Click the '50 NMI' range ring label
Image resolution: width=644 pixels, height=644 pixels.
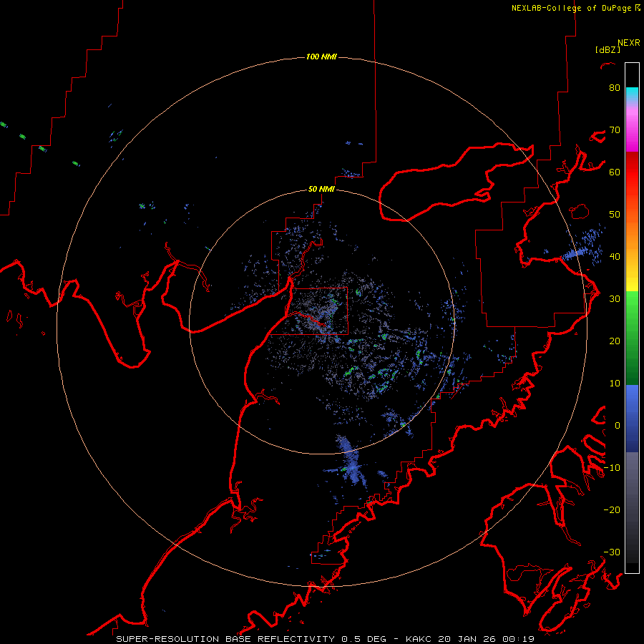click(321, 189)
